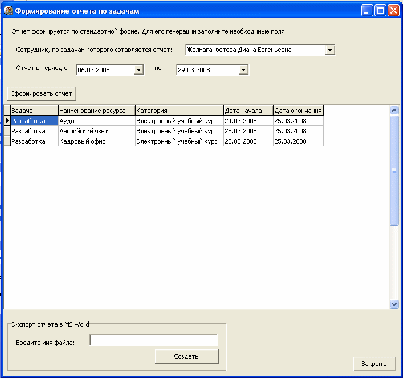
Task: Minimize the report window
Action: (x=366, y=11)
